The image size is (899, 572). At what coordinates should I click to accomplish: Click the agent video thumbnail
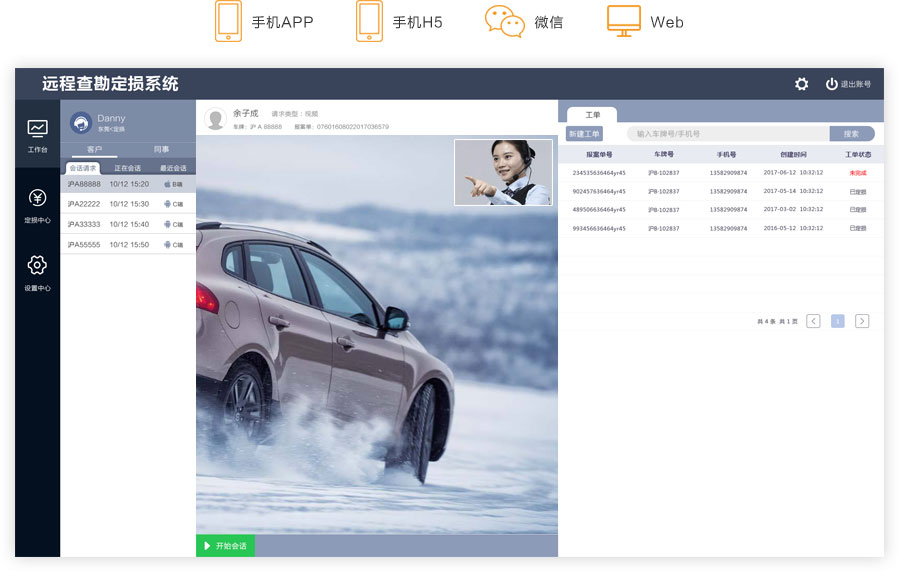[503, 172]
